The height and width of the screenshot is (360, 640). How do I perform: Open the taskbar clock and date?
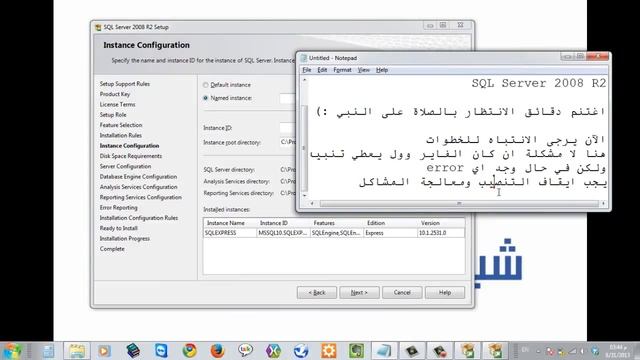[618, 351]
